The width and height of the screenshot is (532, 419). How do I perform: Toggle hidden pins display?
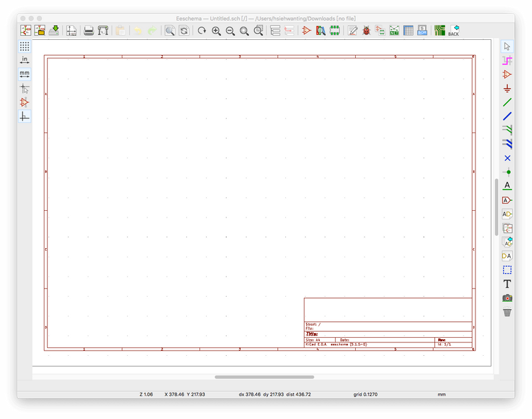pyautogui.click(x=25, y=102)
